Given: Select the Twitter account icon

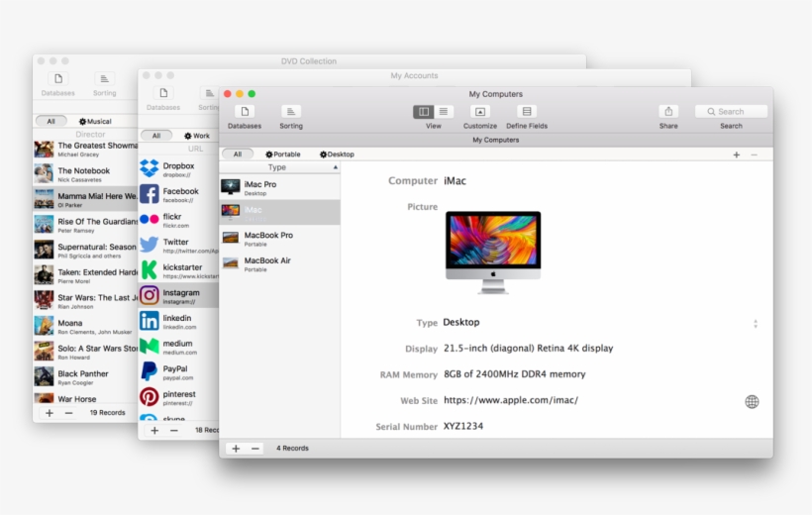Looking at the screenshot, I should (150, 245).
